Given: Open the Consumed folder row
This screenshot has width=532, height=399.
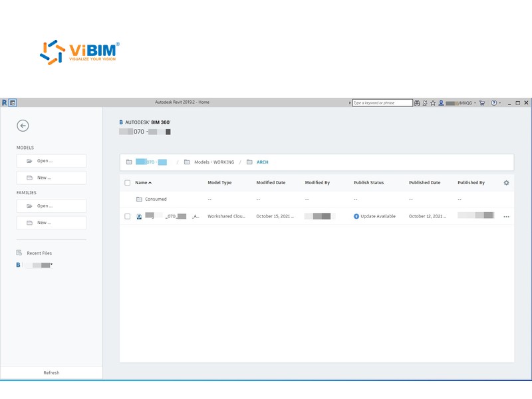Looking at the screenshot, I should [x=317, y=199].
